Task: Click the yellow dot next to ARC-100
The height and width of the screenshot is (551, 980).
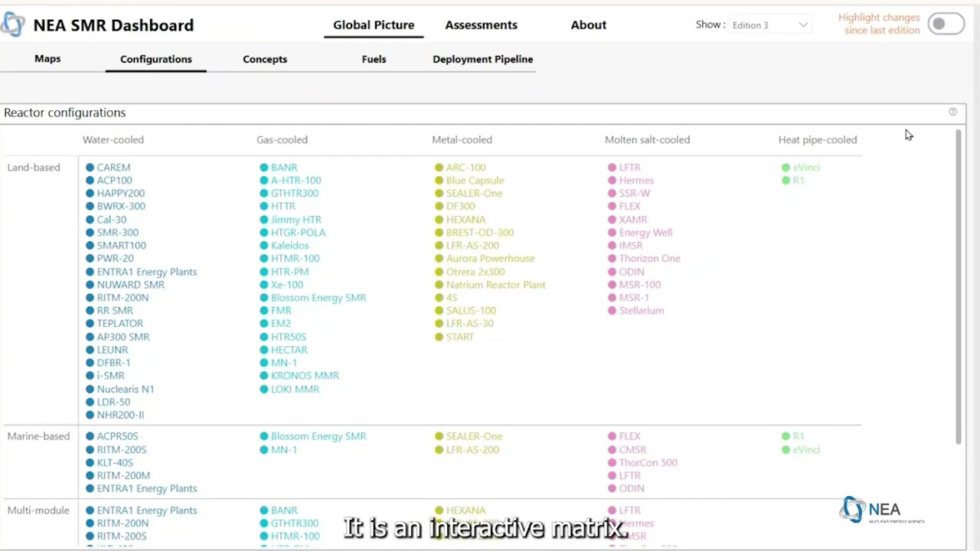Action: pos(439,168)
